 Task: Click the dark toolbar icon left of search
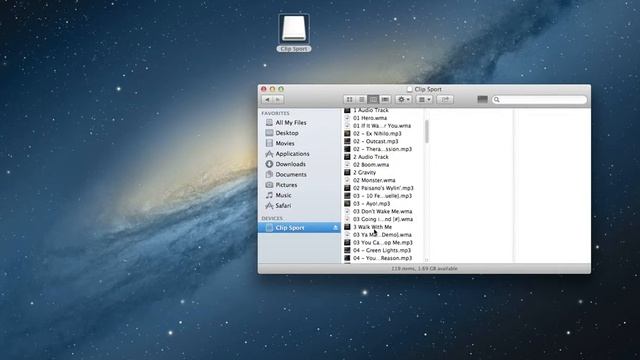(x=482, y=99)
